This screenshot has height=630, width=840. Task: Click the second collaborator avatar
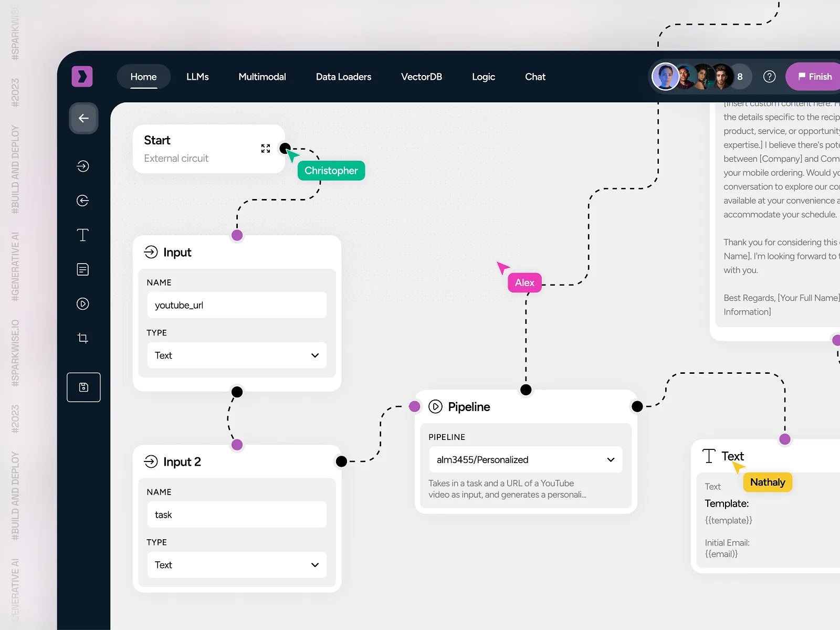685,77
